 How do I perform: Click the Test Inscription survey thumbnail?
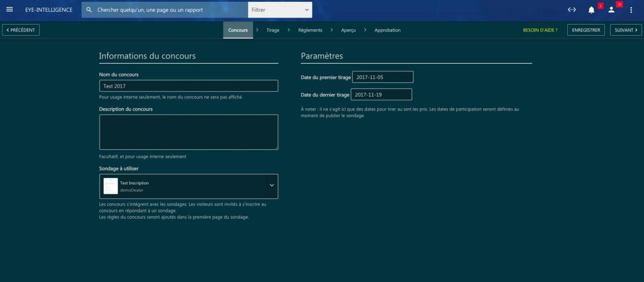110,186
